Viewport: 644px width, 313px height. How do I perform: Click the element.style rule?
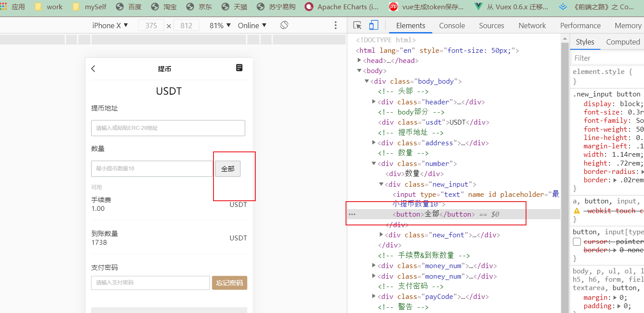click(x=602, y=71)
